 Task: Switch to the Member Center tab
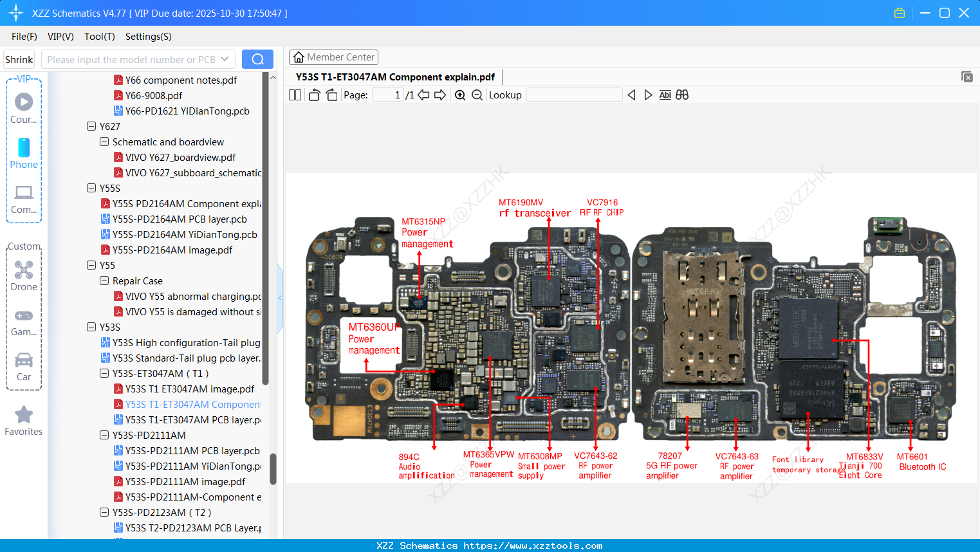point(333,57)
